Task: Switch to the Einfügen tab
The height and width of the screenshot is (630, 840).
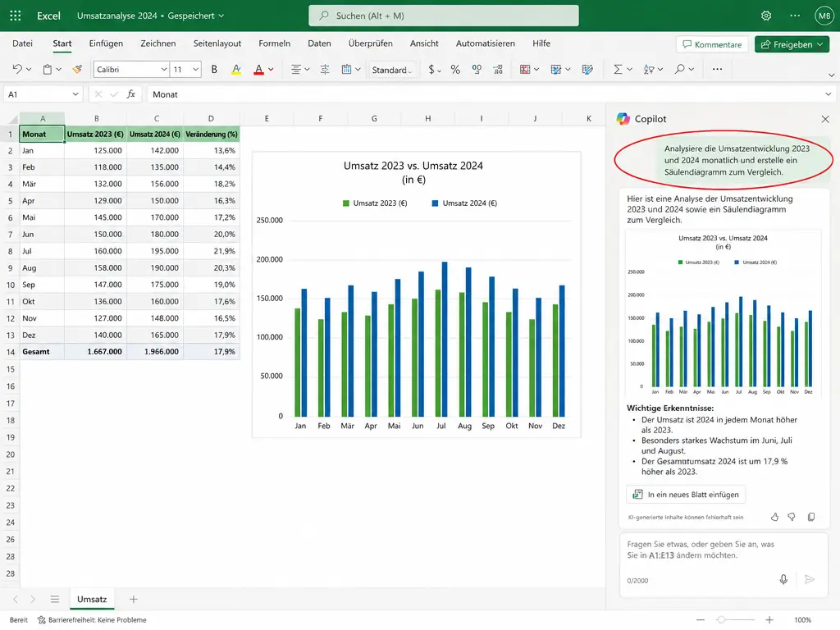Action: coord(106,43)
